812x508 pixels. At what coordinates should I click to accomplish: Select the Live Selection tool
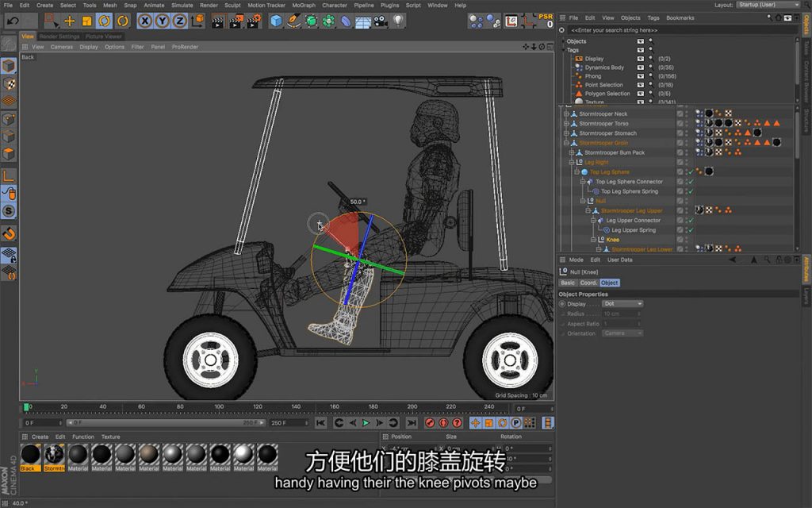pyautogui.click(x=51, y=21)
